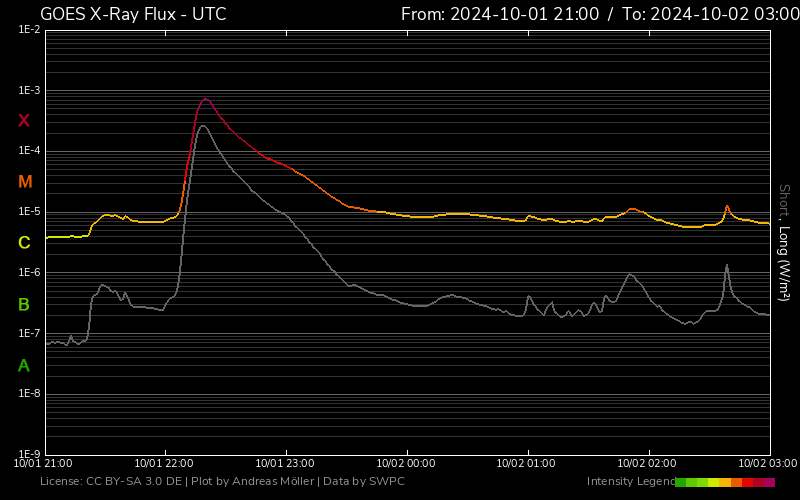Click the bright red intensity legend swatch
The height and width of the screenshot is (500, 800).
click(747, 482)
